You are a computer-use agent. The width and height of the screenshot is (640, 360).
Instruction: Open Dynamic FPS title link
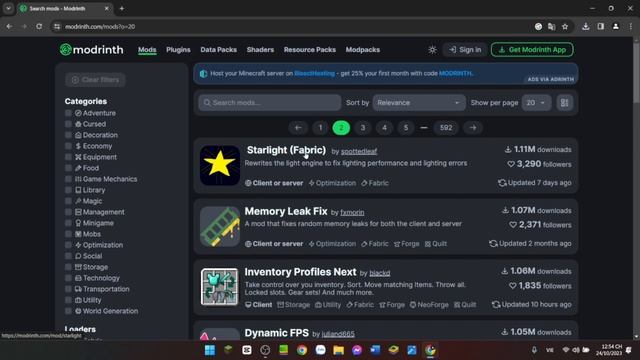pos(276,333)
